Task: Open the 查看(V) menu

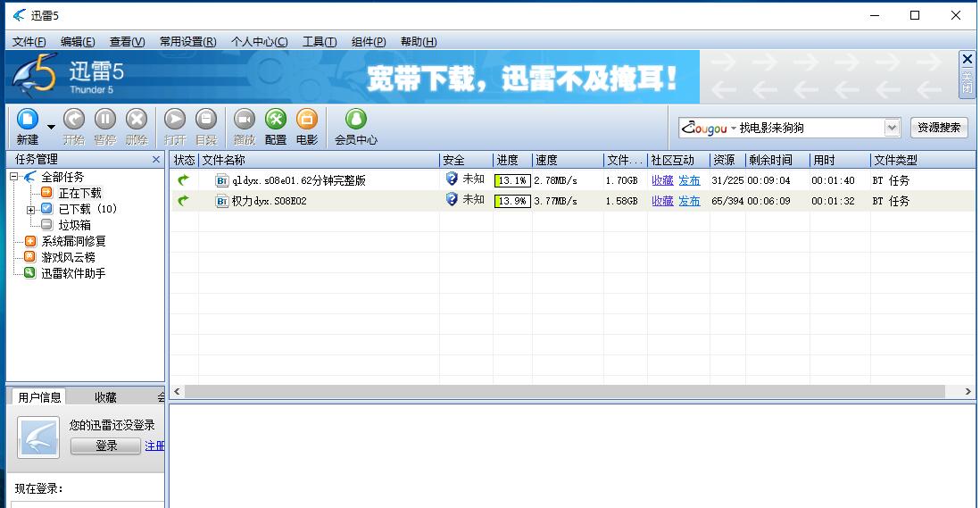Action: point(127,42)
